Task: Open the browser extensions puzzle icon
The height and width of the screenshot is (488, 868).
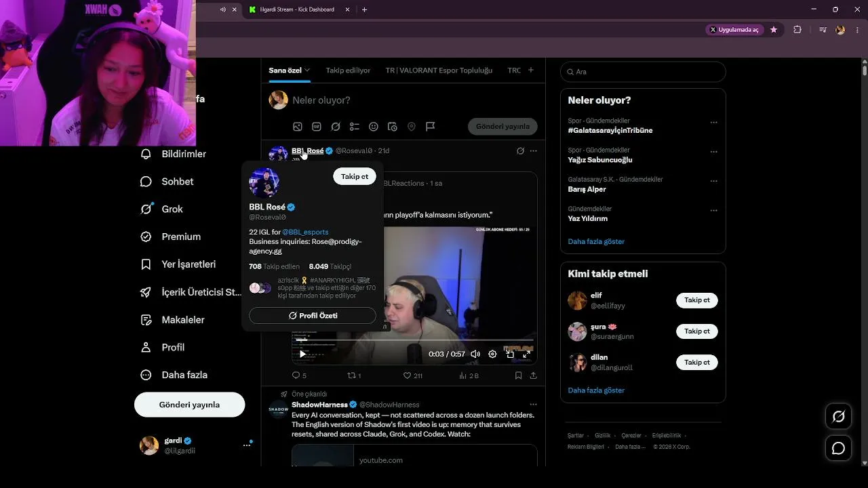Action: (797, 30)
